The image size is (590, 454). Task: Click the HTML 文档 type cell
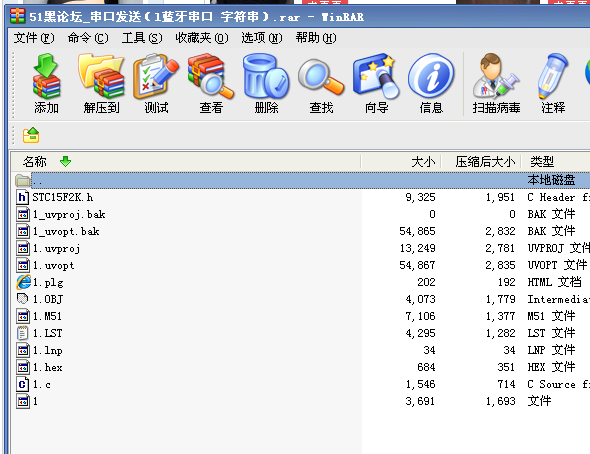554,282
